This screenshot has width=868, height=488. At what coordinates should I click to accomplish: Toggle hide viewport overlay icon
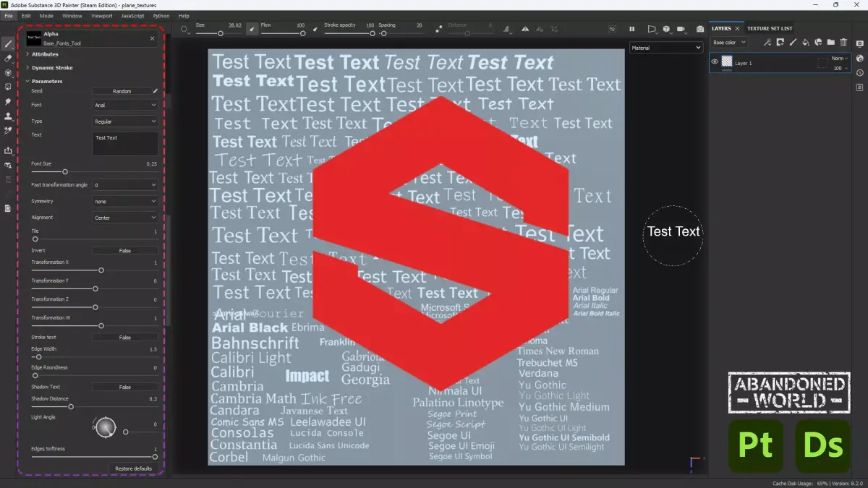tap(613, 29)
